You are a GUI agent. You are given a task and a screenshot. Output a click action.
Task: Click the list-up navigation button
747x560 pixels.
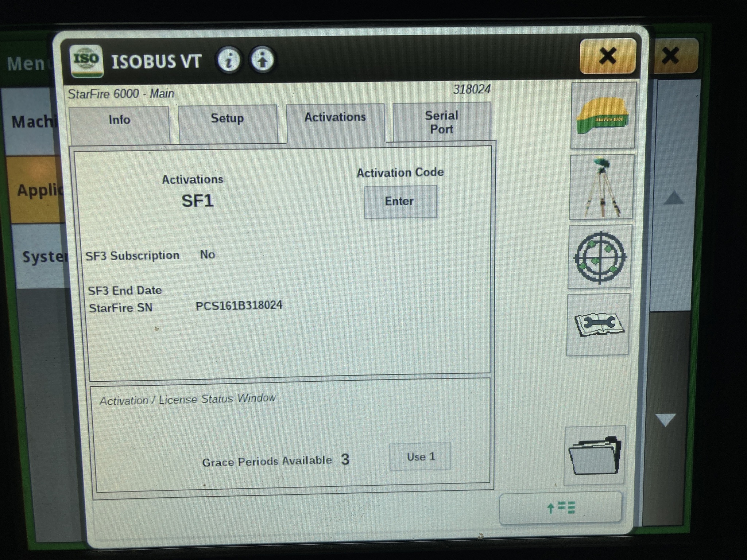(x=560, y=508)
